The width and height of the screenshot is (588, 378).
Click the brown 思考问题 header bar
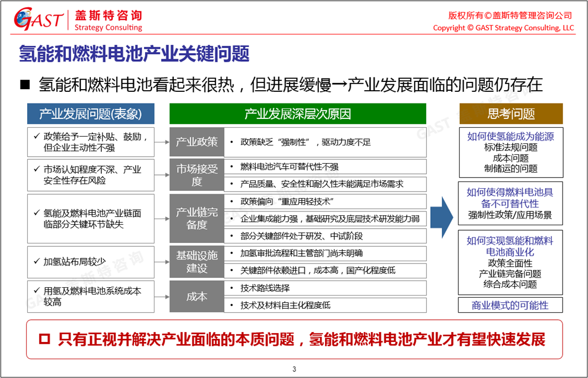pos(510,114)
